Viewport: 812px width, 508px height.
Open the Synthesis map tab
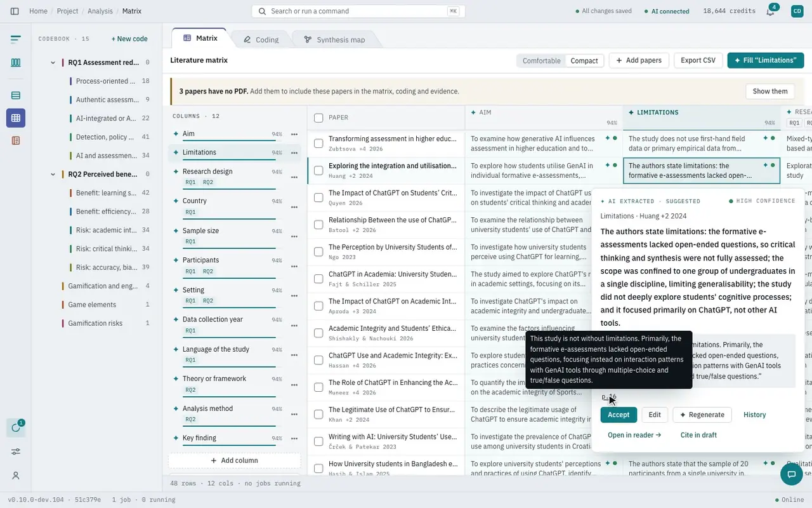(334, 39)
